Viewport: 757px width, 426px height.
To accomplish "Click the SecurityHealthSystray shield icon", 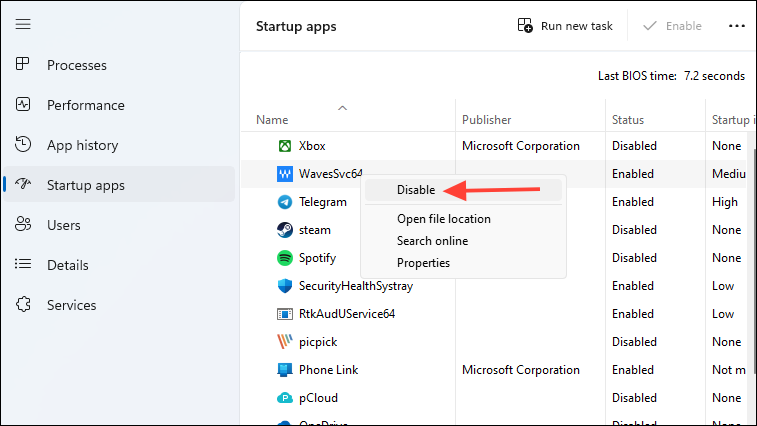I will [285, 286].
